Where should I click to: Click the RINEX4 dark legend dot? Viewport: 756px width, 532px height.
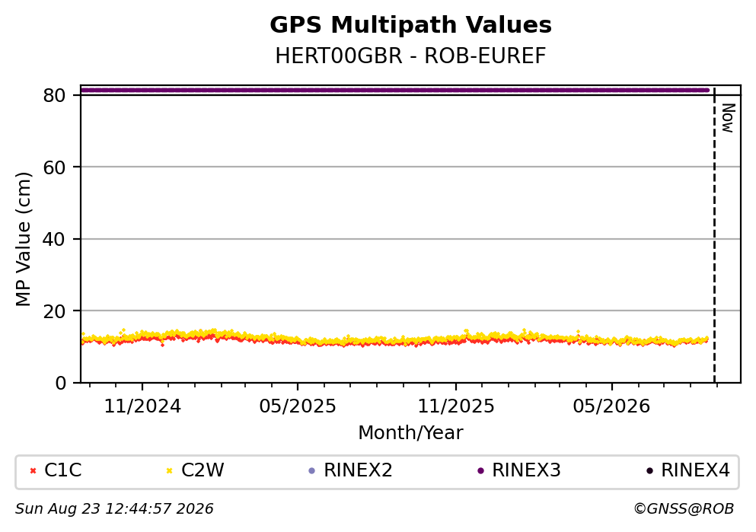(649, 471)
